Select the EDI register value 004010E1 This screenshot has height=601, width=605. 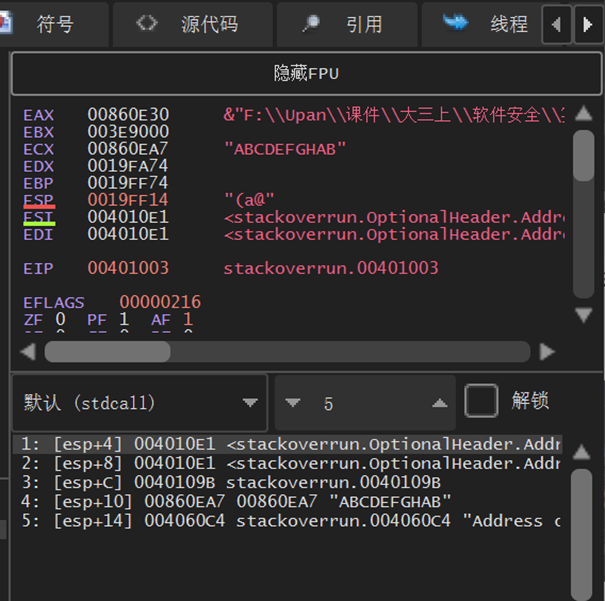point(128,234)
